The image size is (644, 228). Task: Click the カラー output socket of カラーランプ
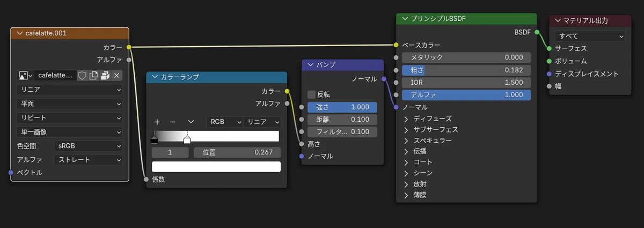287,91
